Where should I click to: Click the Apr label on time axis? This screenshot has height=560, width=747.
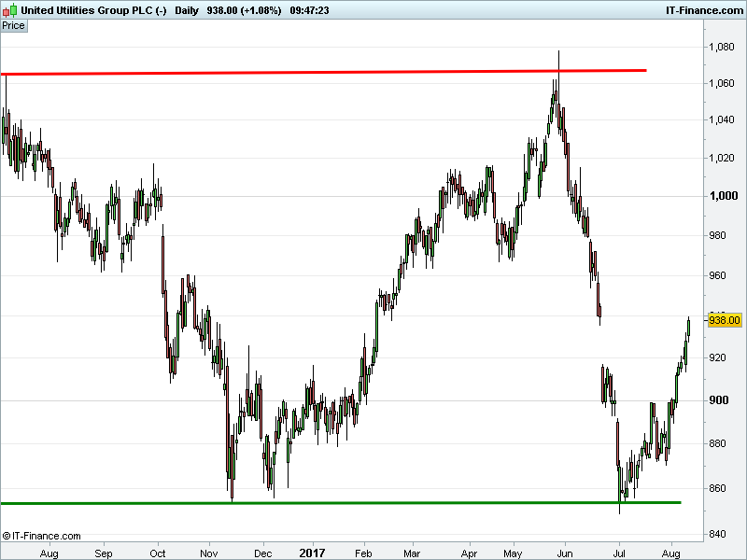coord(470,553)
